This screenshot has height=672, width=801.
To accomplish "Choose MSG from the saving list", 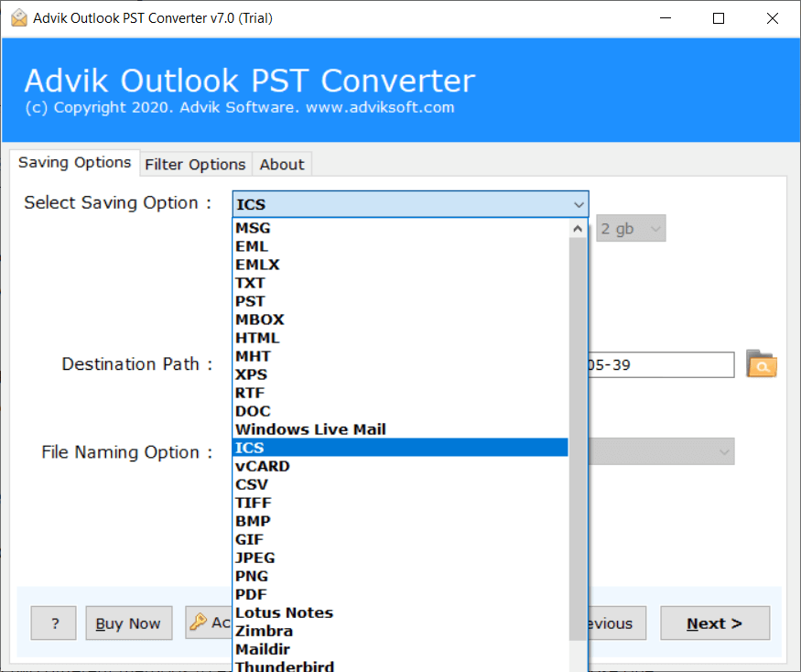I will [x=401, y=228].
